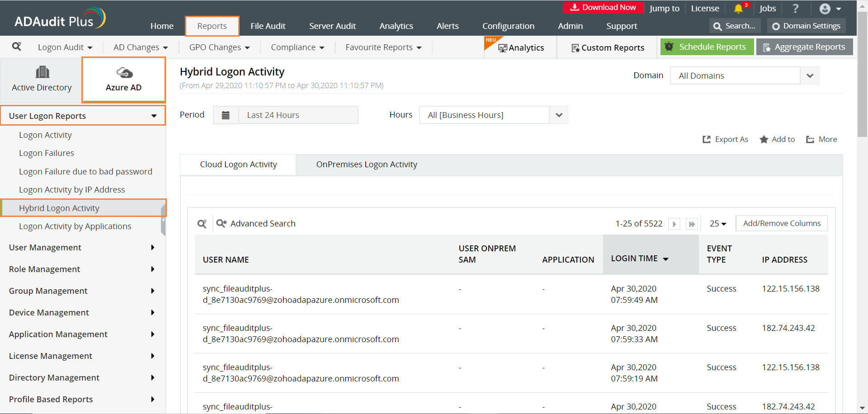Expand the License Management section
This screenshot has height=414, width=868.
click(x=83, y=356)
